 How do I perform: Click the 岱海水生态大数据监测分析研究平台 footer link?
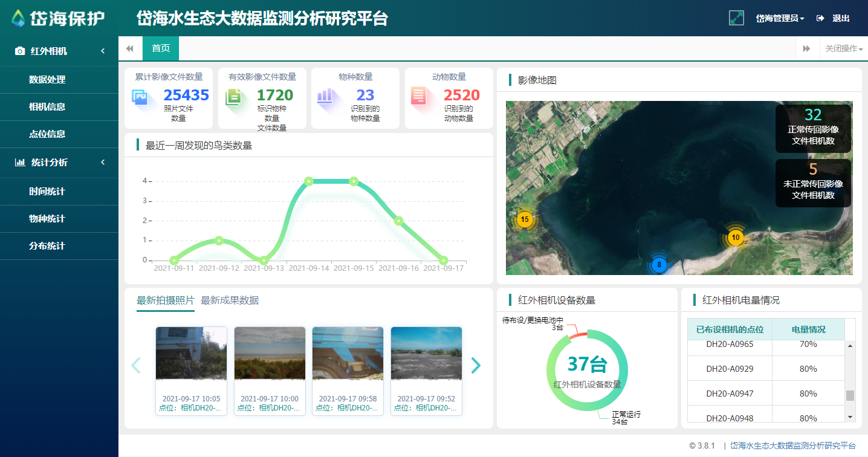(x=792, y=446)
